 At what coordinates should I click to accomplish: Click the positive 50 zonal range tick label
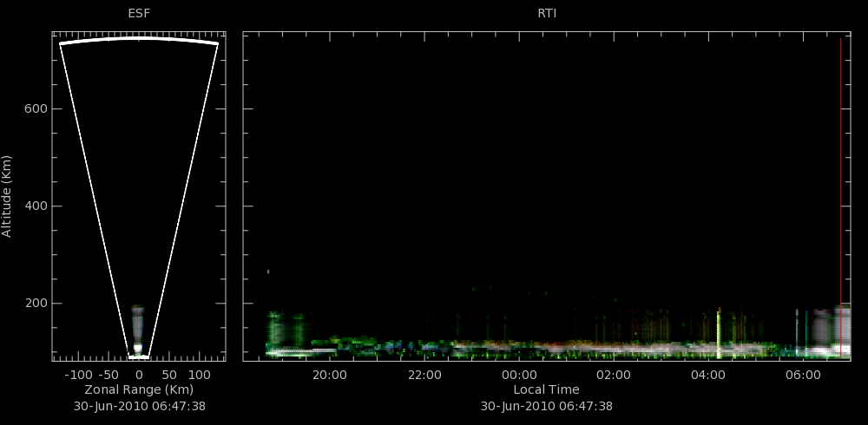[x=169, y=376]
